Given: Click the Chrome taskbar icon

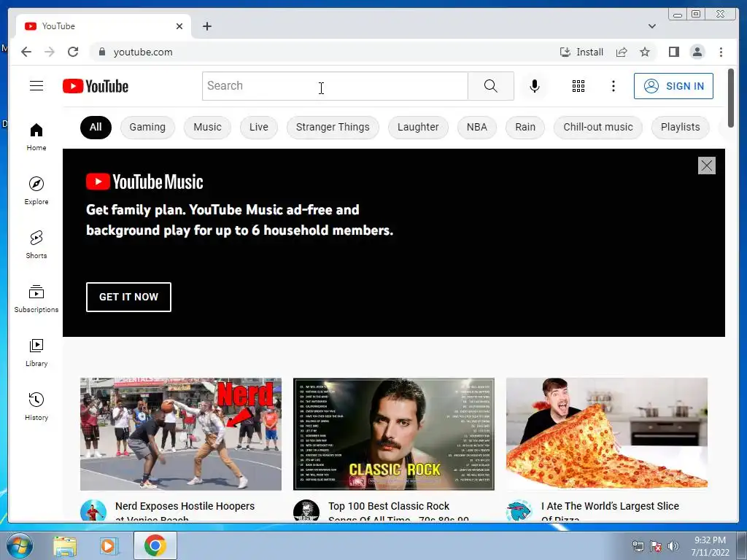Looking at the screenshot, I should pyautogui.click(x=155, y=545).
